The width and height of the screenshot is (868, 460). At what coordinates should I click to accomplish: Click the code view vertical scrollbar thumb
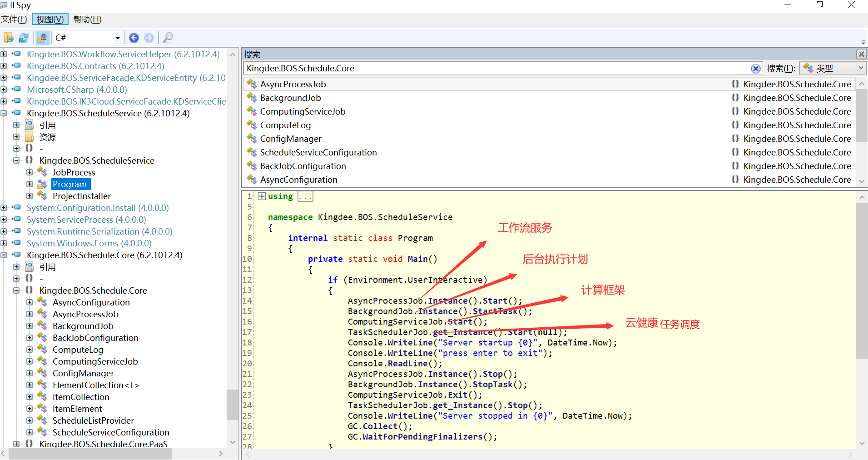coord(862,281)
